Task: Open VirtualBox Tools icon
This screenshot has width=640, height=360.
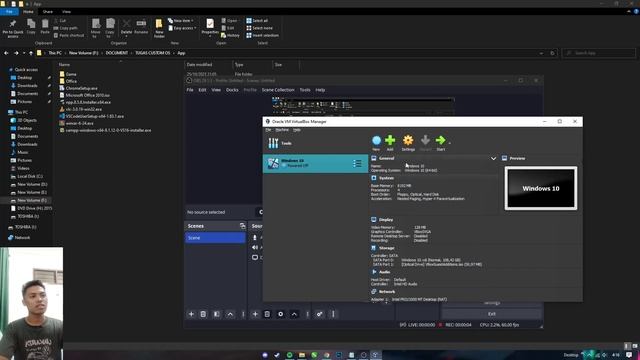Action: (273, 143)
